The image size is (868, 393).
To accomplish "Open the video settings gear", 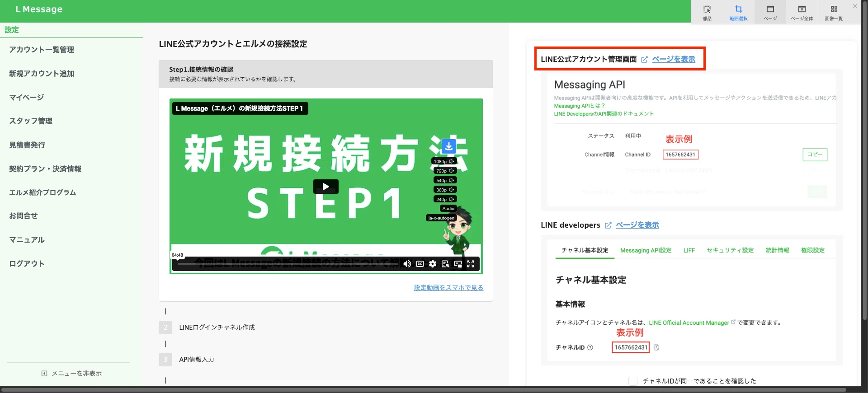I will point(433,264).
